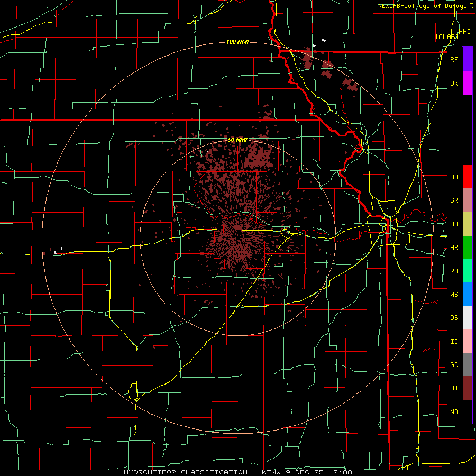Click the UK magenta legend swatch

467,83
